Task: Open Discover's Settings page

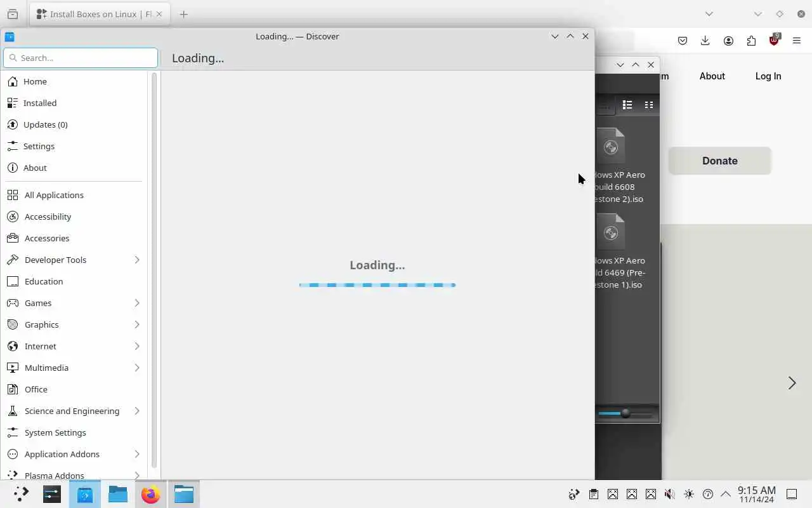Action: tap(75, 146)
